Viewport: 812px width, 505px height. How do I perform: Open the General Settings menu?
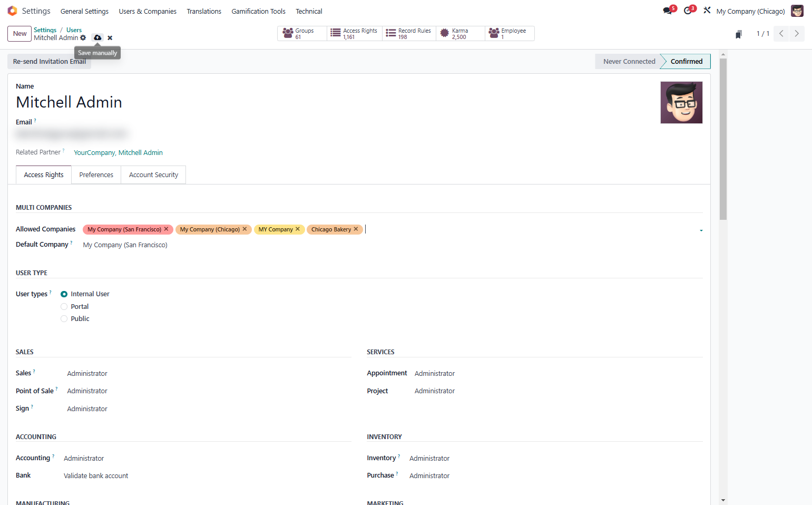pos(84,12)
